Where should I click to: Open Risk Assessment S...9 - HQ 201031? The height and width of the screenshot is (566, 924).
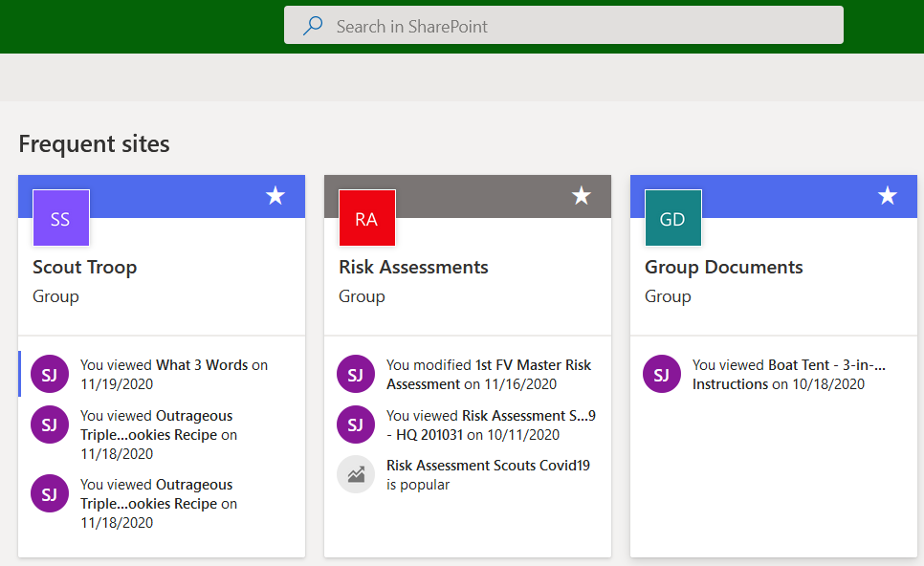click(x=491, y=425)
